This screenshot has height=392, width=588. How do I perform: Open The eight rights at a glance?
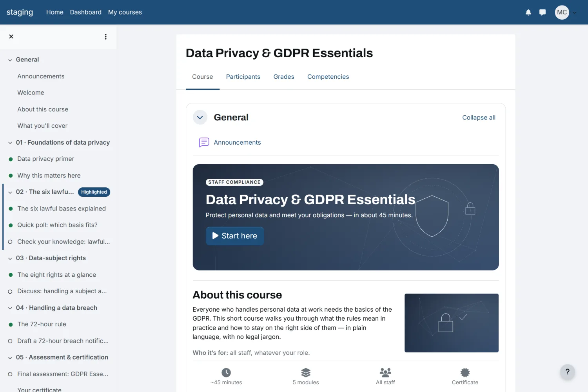tap(56, 275)
